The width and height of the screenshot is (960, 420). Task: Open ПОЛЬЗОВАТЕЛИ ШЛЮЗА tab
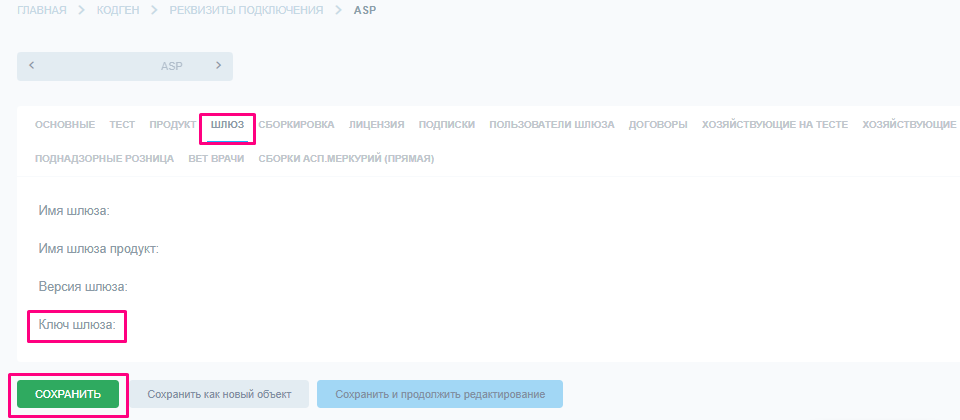tap(552, 124)
